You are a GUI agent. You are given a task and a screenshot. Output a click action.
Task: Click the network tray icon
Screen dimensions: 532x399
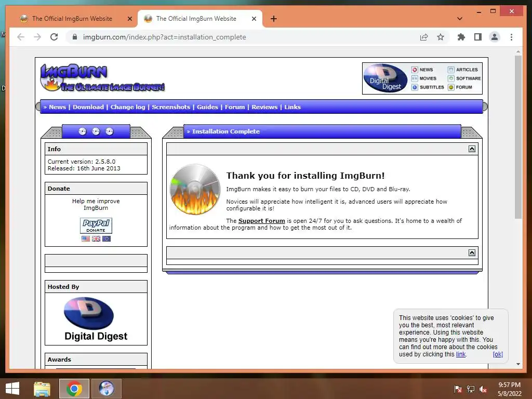471,389
